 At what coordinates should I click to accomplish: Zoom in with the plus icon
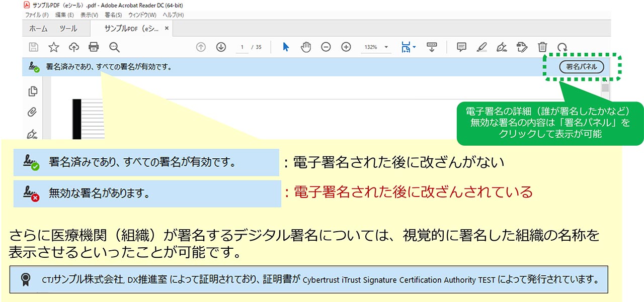coord(346,47)
